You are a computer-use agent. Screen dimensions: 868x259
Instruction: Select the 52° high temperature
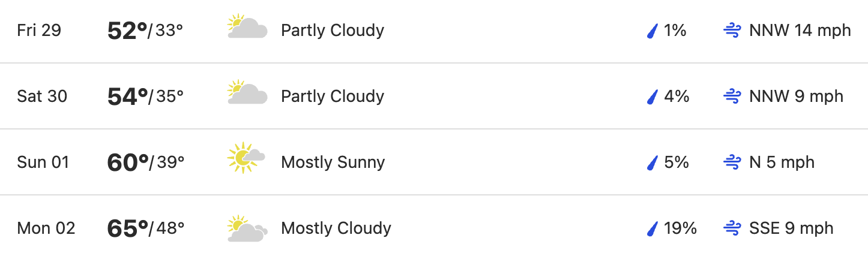pyautogui.click(x=127, y=31)
